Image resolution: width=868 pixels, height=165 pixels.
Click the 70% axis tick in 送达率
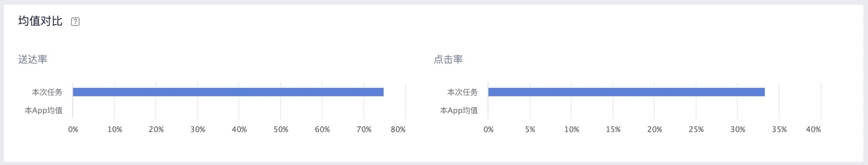pyautogui.click(x=364, y=129)
